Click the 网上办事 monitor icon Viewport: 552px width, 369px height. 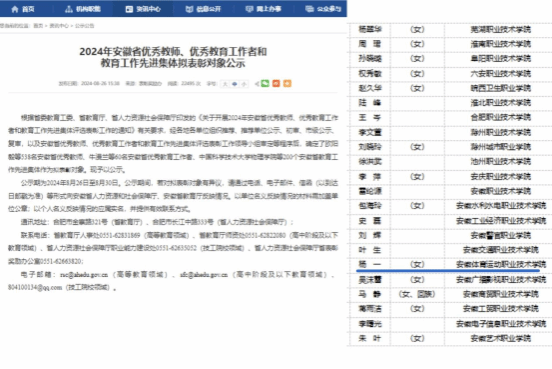point(249,9)
